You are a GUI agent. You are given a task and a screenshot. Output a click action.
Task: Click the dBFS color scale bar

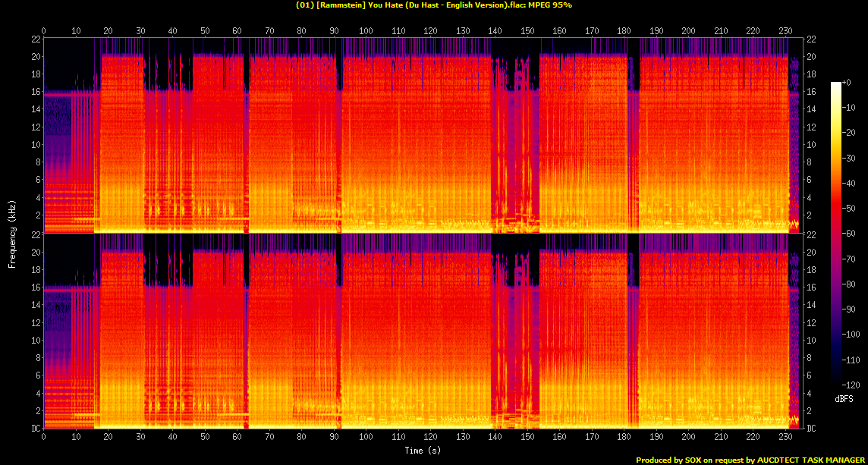point(835,234)
